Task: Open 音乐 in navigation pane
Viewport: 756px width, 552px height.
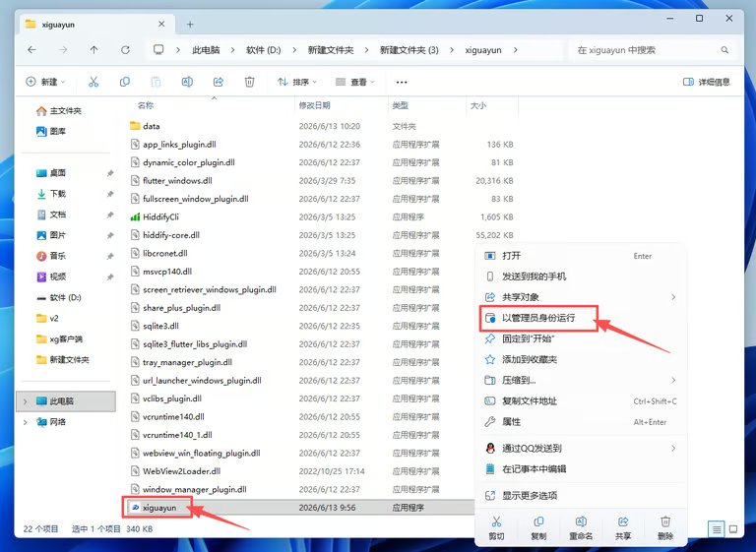Action: [51, 256]
